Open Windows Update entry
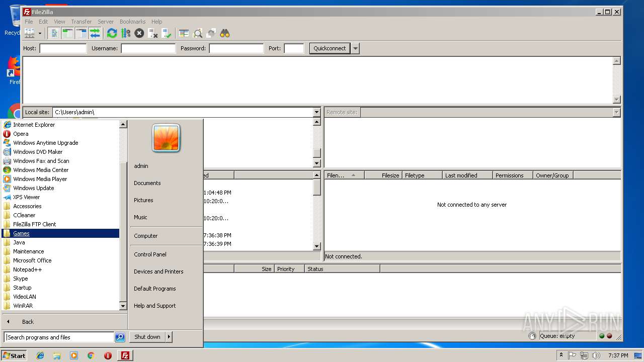The width and height of the screenshot is (644, 362). click(x=61, y=188)
